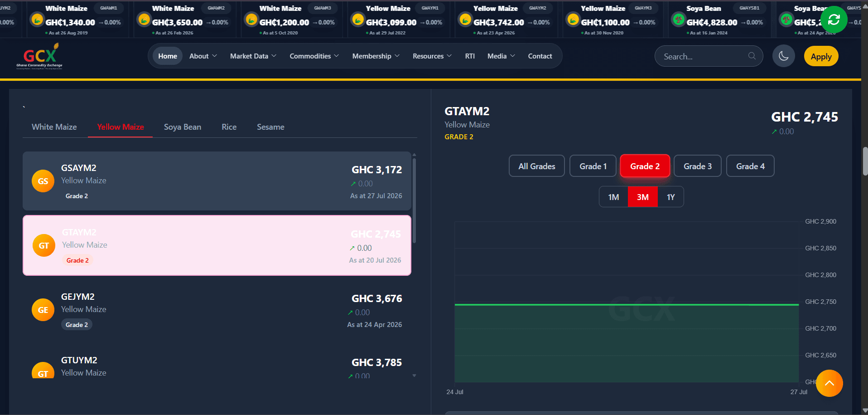Click the red Grade 2 tag on GTAYM2
This screenshot has width=868, height=415.
(77, 260)
